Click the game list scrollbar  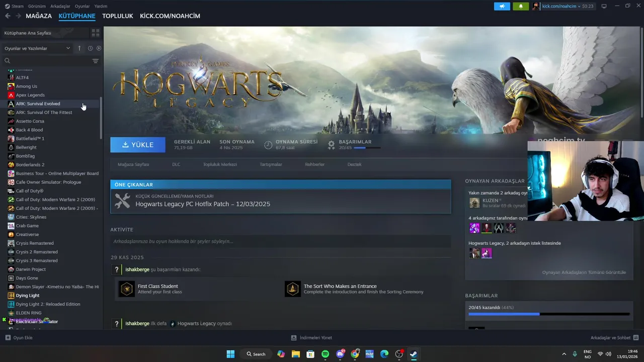(101, 118)
